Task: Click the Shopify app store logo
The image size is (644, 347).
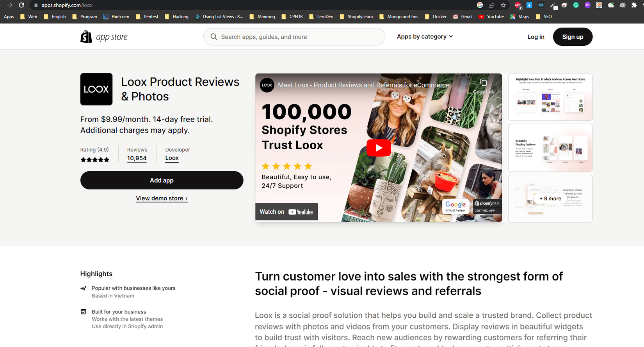Action: point(104,37)
